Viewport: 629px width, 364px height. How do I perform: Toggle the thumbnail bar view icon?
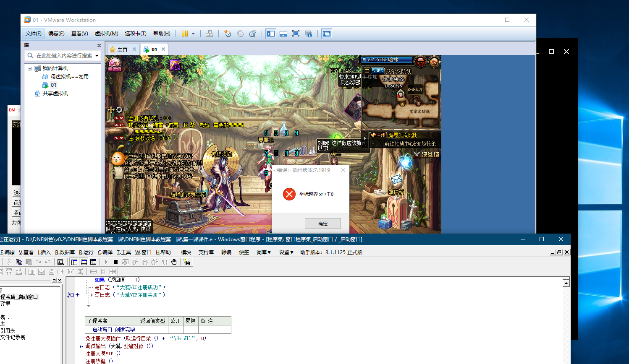point(283,34)
